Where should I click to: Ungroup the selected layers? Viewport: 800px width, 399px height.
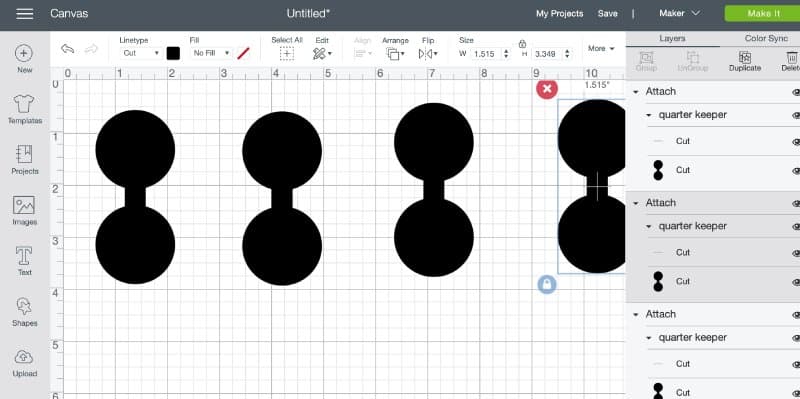coord(693,61)
